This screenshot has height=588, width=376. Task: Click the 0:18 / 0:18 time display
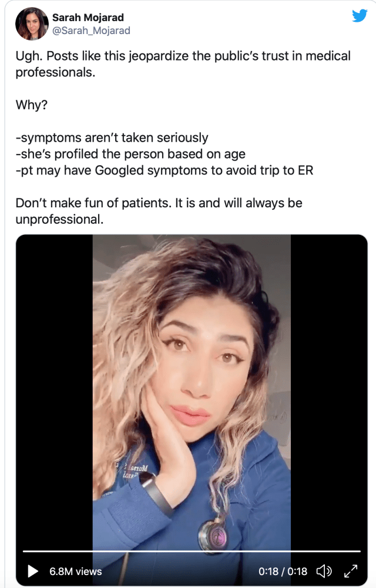click(283, 571)
